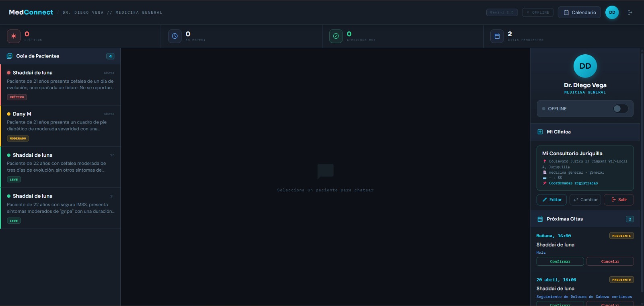Screen dimensions: 644x306
Task: Cancel the Mañana 16:00 appointment
Action: tap(610, 261)
